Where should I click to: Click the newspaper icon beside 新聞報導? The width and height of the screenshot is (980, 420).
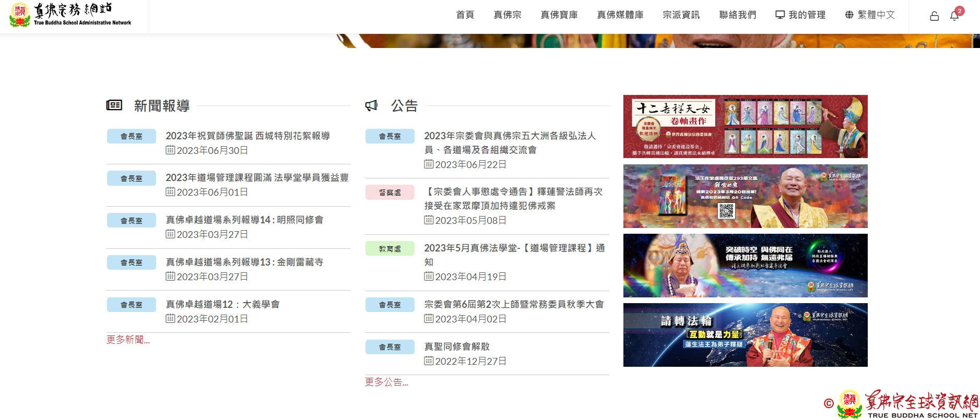[114, 105]
